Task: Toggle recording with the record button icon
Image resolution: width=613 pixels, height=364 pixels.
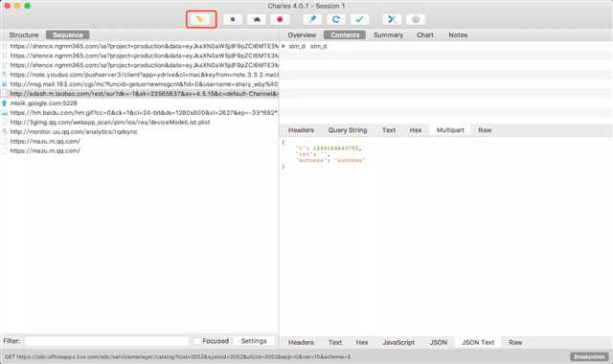Action: (233, 19)
